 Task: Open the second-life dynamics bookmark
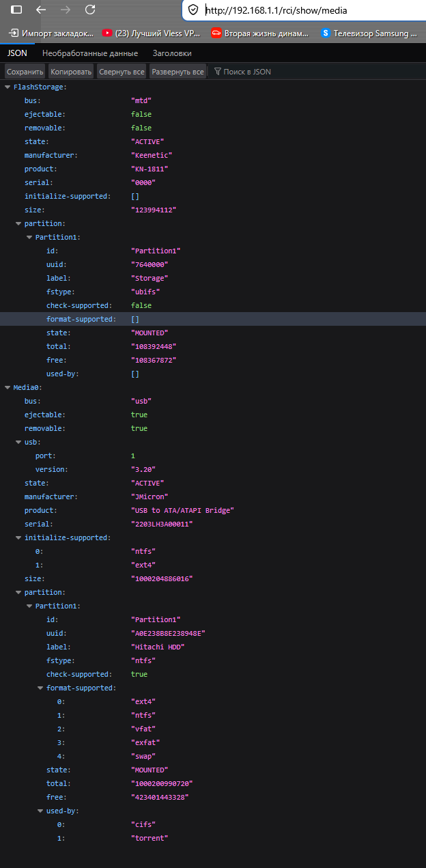click(259, 33)
